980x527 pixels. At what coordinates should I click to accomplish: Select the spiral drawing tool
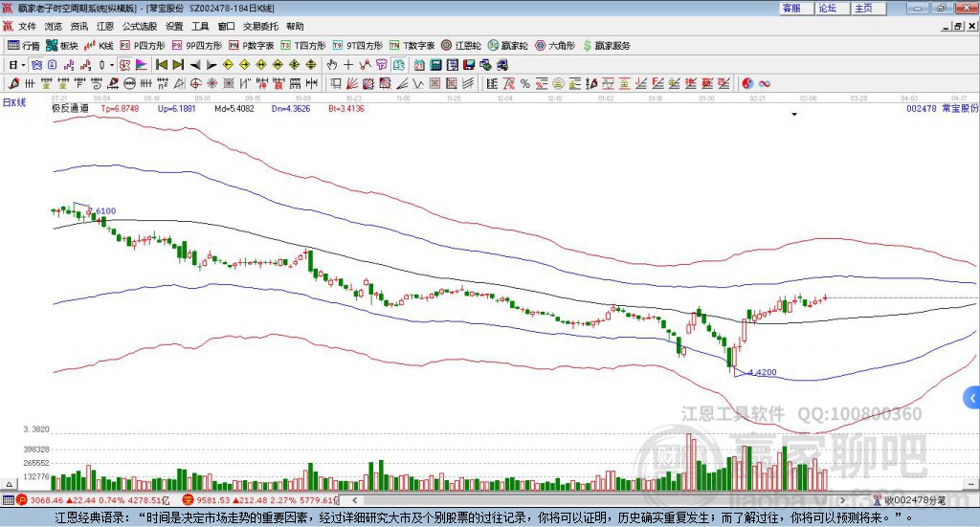tap(97, 83)
